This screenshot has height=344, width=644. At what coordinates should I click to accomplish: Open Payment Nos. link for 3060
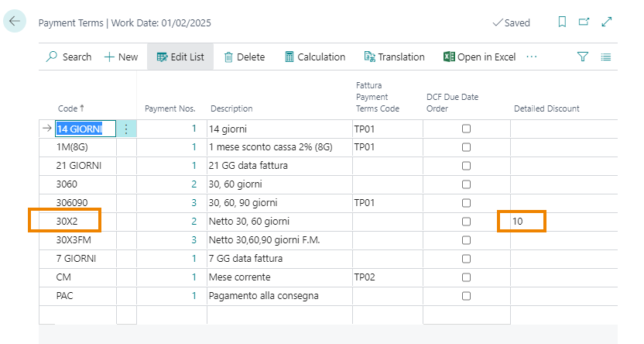coord(194,184)
